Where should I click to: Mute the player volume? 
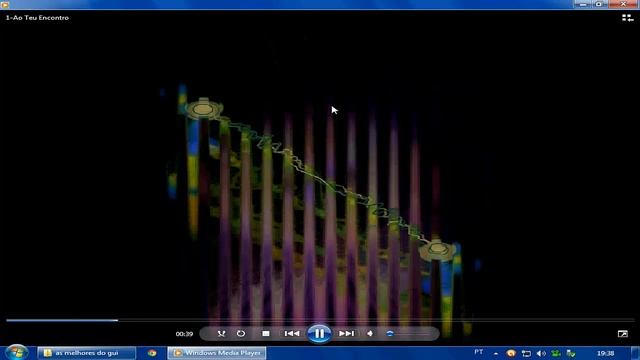370,333
